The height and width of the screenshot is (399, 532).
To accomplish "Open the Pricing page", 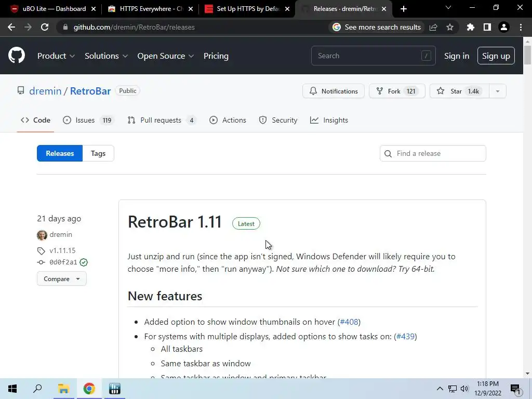I will click(x=216, y=56).
